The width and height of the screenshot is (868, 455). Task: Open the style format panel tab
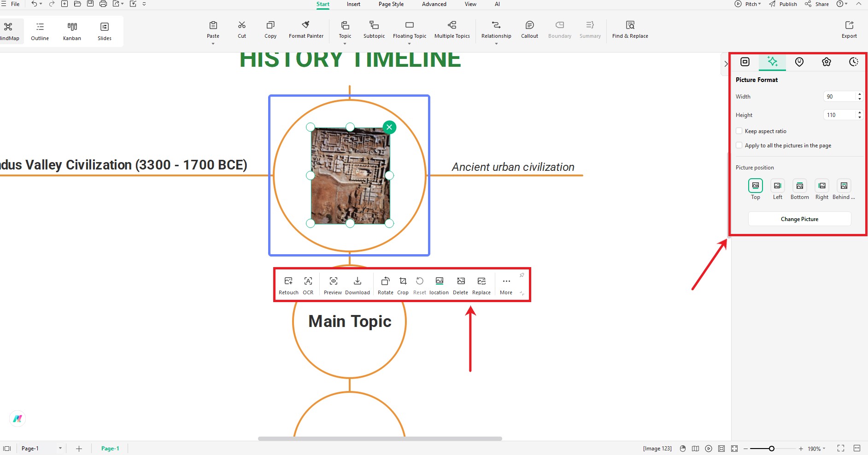pos(745,62)
